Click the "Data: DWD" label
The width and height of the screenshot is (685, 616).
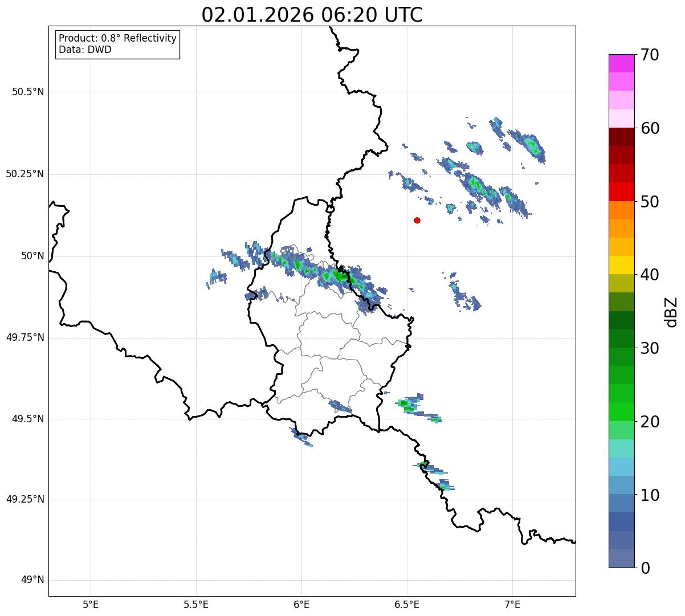pyautogui.click(x=85, y=50)
